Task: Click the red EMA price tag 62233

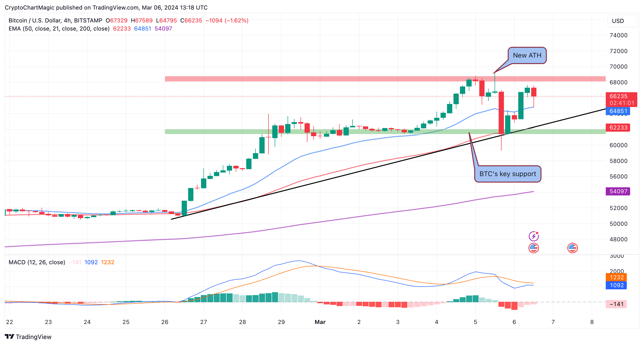Action: [x=618, y=128]
